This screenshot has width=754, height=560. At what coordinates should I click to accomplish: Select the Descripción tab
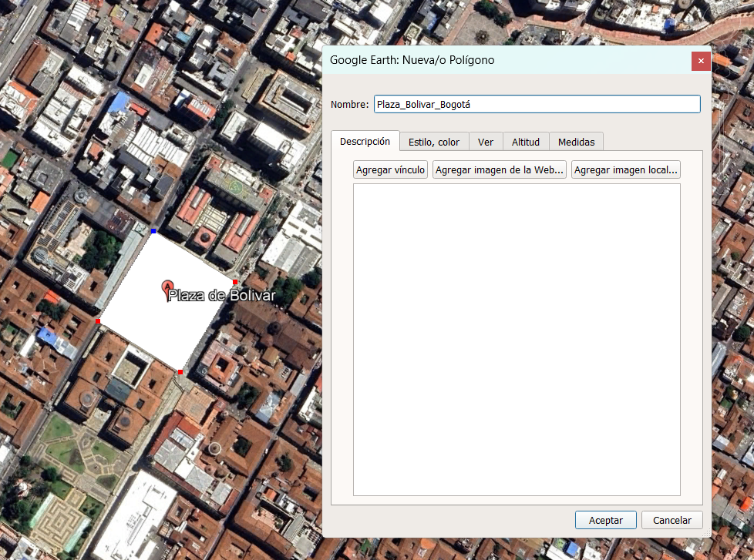365,141
